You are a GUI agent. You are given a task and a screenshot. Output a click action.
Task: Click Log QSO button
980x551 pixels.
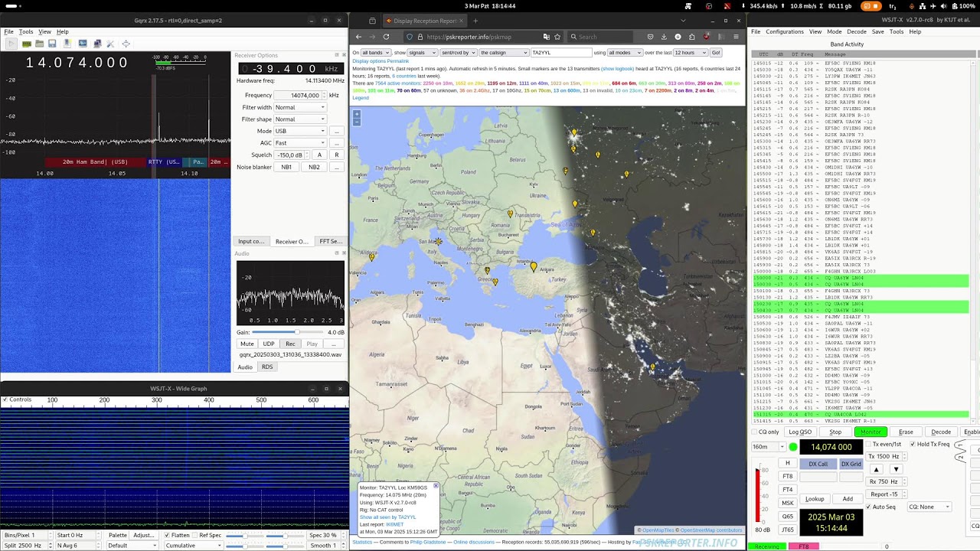(x=800, y=432)
